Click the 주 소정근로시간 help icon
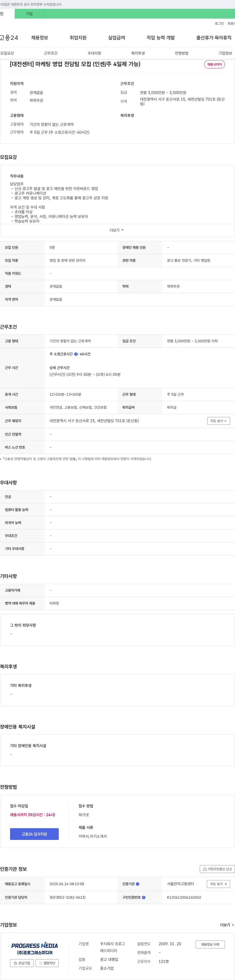The width and height of the screenshot is (235, 980). pyautogui.click(x=76, y=354)
